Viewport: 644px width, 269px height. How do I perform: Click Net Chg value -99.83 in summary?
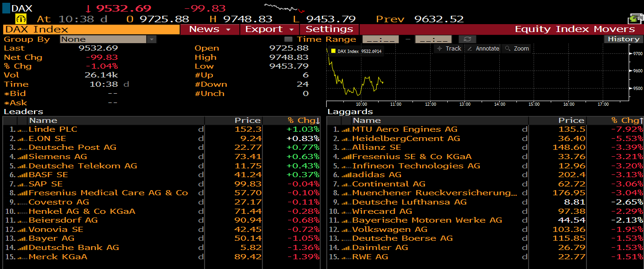click(101, 58)
